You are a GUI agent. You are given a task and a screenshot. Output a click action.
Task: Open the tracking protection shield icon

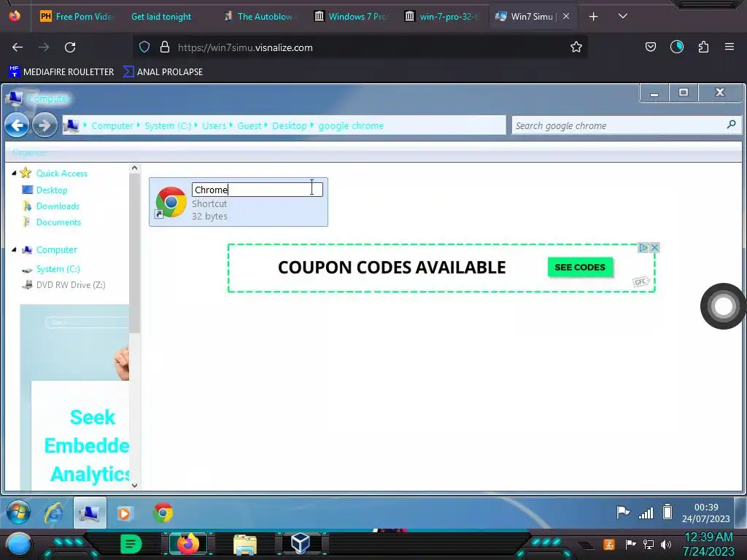coord(144,47)
